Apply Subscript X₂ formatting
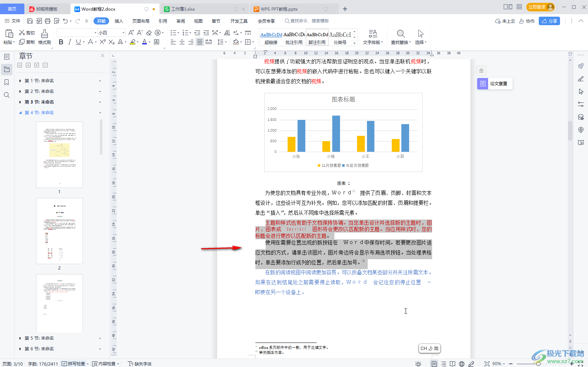 (x=111, y=42)
